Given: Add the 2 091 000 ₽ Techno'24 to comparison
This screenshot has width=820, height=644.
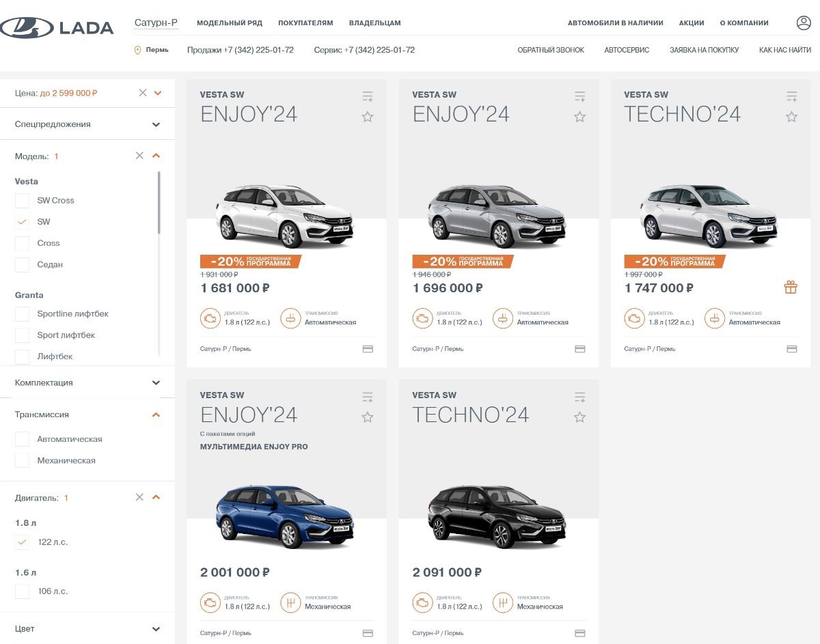Looking at the screenshot, I should pos(580,397).
